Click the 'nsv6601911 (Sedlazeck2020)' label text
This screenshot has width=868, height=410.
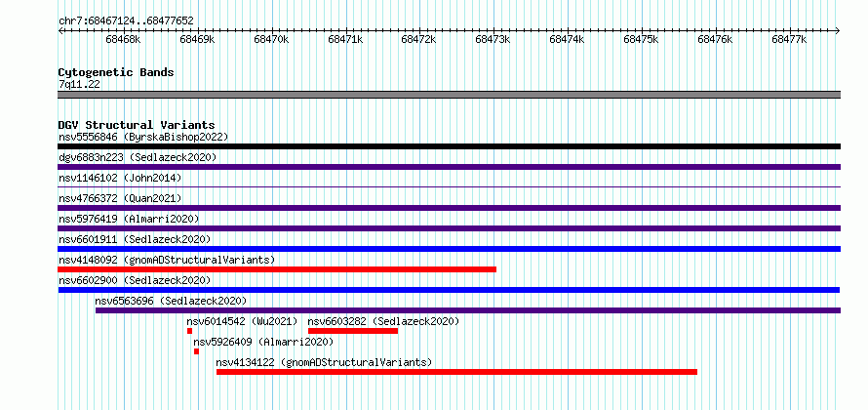(135, 239)
